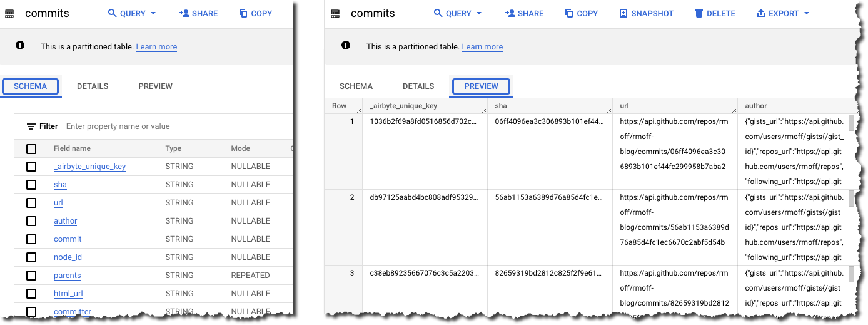Click scrollbar in row 1 author cell

[851, 123]
